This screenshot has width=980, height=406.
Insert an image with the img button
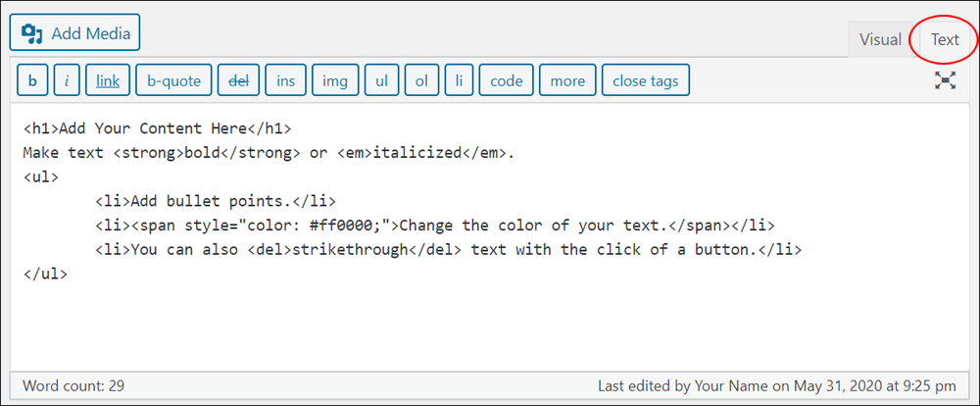tap(335, 80)
